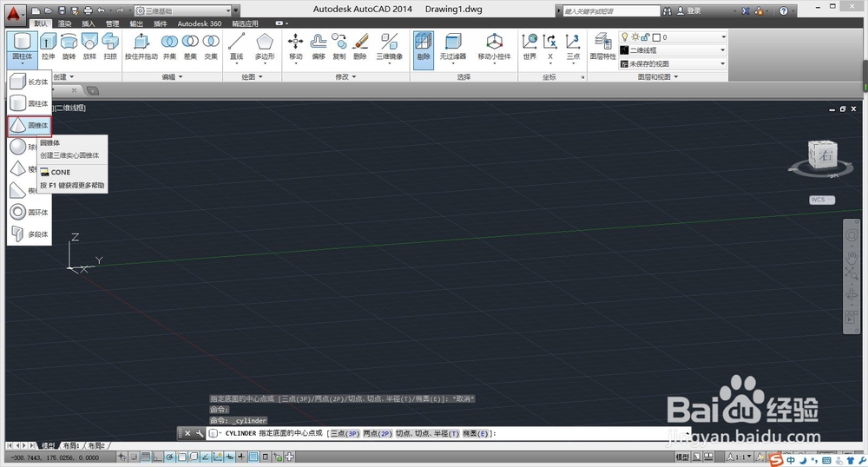Toggle grid display in the status bar
Viewport: 868px width, 467px height.
coord(146,457)
